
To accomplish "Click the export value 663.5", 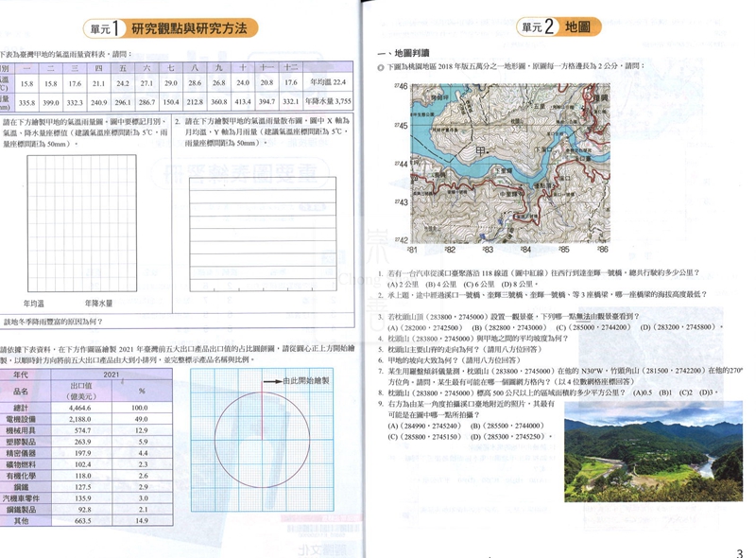I will tap(82, 521).
